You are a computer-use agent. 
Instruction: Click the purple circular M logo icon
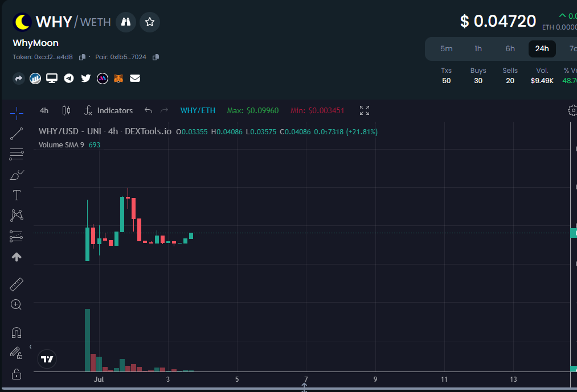click(103, 79)
